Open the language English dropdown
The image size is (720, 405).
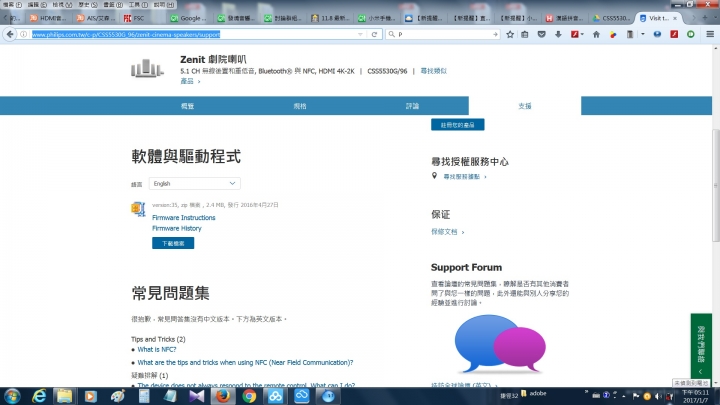[195, 184]
